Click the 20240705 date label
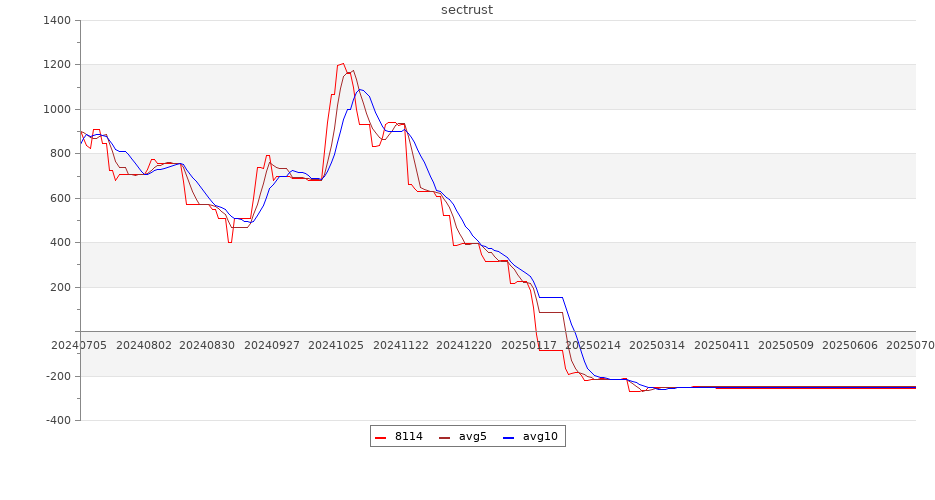 pos(79,345)
